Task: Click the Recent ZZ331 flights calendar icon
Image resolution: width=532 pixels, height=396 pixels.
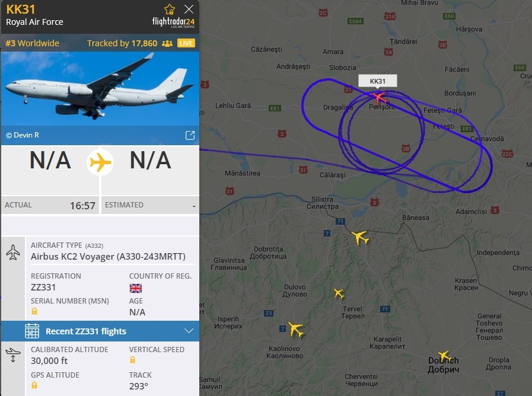Action: [32, 331]
